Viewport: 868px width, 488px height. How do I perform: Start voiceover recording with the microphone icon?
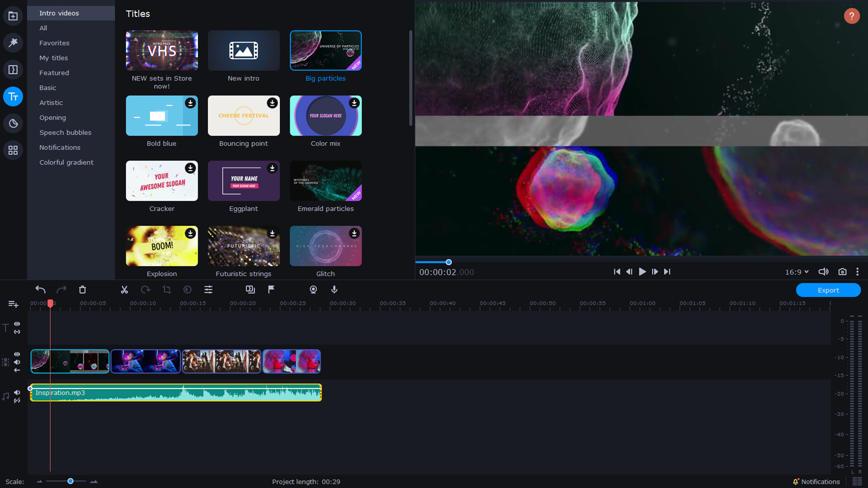[334, 290]
